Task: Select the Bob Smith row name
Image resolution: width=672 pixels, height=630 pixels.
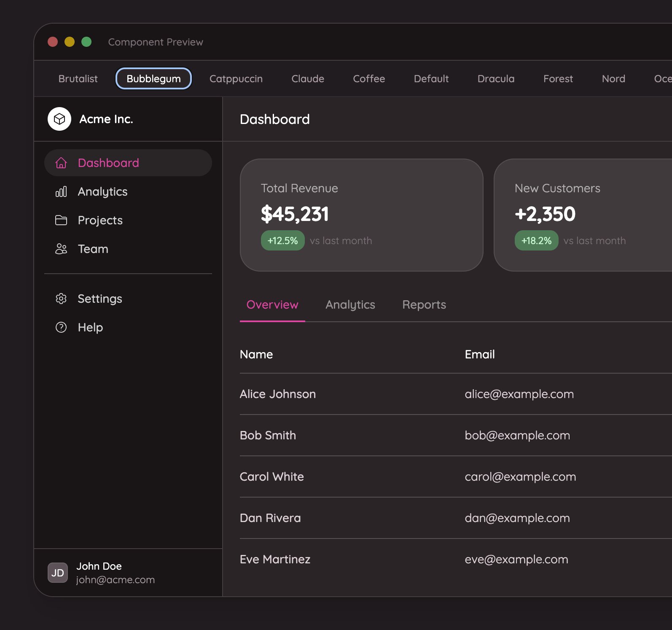Action: coord(268,435)
